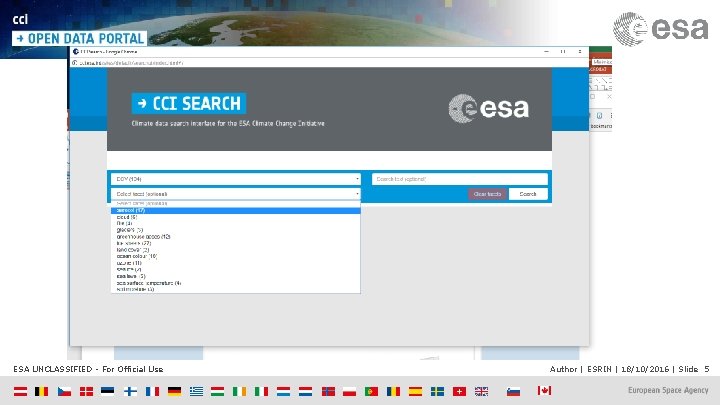This screenshot has width=720, height=405.
Task: Focus the Search text input field
Action: click(460, 179)
